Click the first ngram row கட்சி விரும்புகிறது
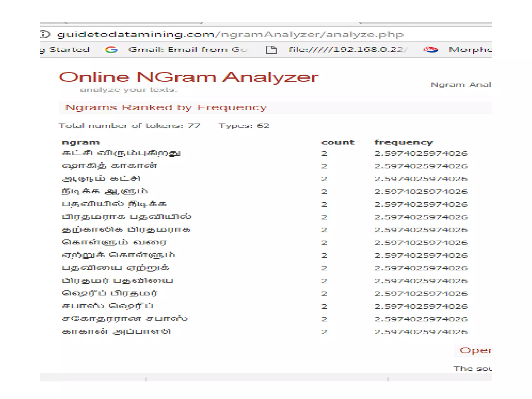Viewport: 532px width, 399px height. click(x=121, y=153)
